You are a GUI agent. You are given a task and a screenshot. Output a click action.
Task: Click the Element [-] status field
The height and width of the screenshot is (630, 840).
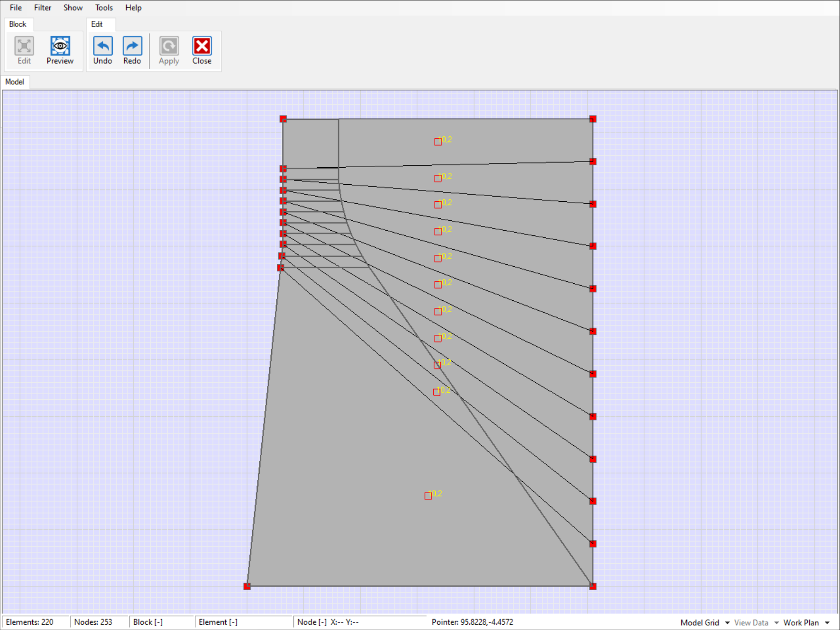[x=244, y=622]
